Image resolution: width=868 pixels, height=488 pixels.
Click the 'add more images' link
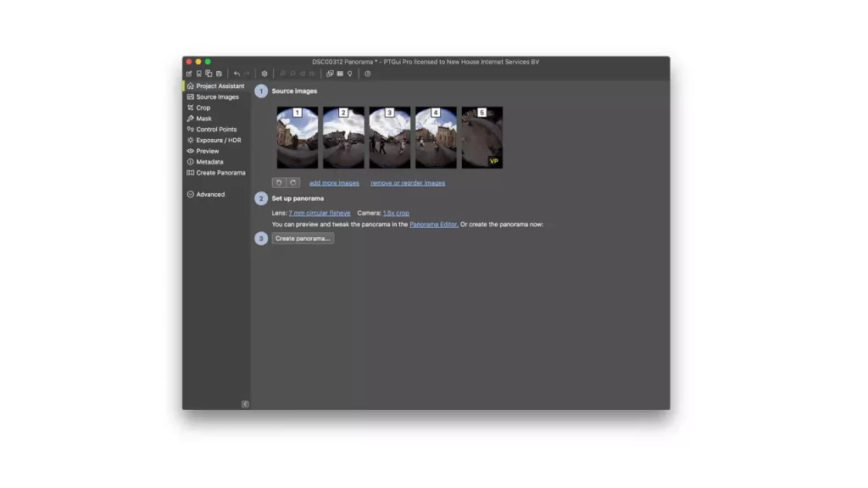point(334,183)
